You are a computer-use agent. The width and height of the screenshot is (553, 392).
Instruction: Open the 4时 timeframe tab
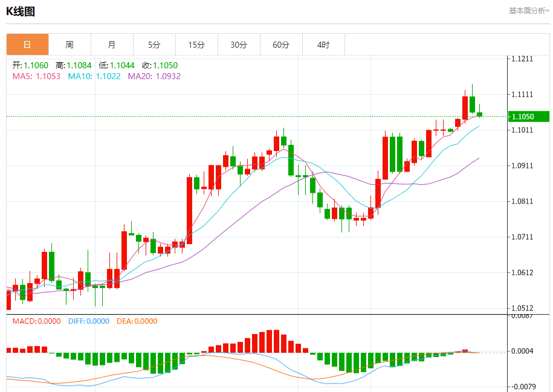pyautogui.click(x=324, y=45)
